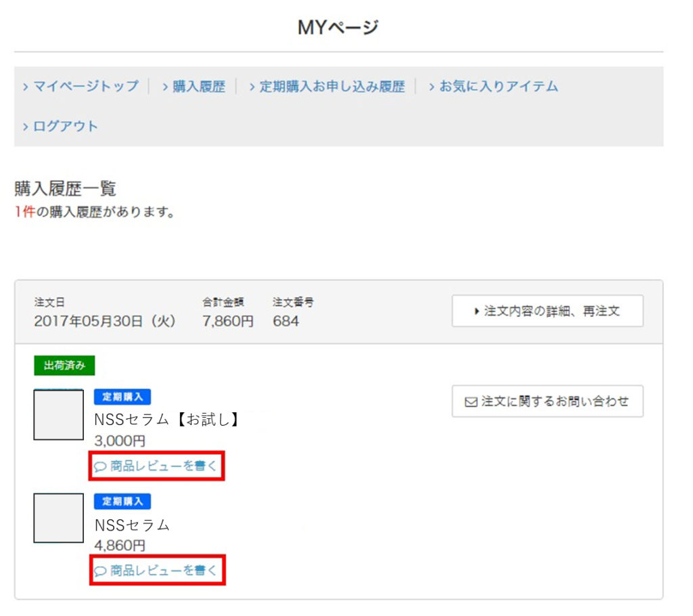Screen dimensions: 693x616
Task: Open the NSSセラム【お試し】 product thumbnail
Action: point(59,414)
